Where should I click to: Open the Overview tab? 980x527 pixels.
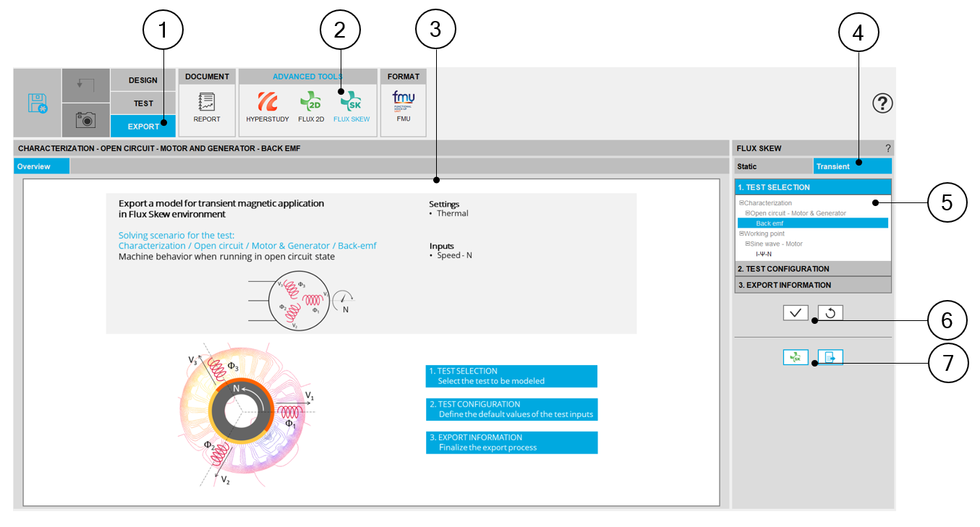[42, 166]
